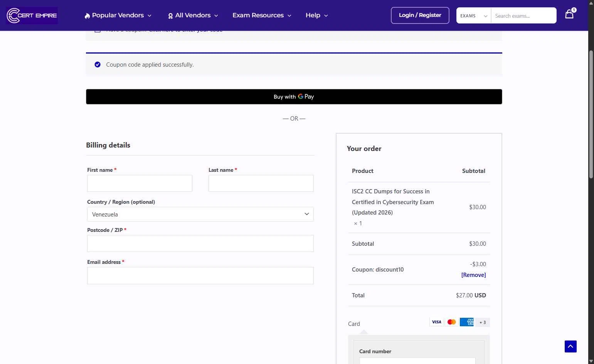The image size is (594, 364).
Task: Click the 'Card' payment method label
Action: (x=354, y=324)
